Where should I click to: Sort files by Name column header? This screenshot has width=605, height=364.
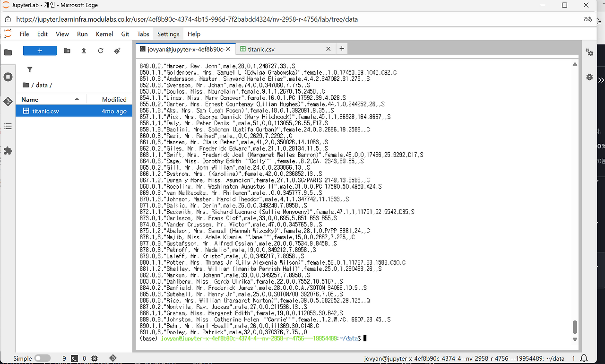click(x=51, y=99)
